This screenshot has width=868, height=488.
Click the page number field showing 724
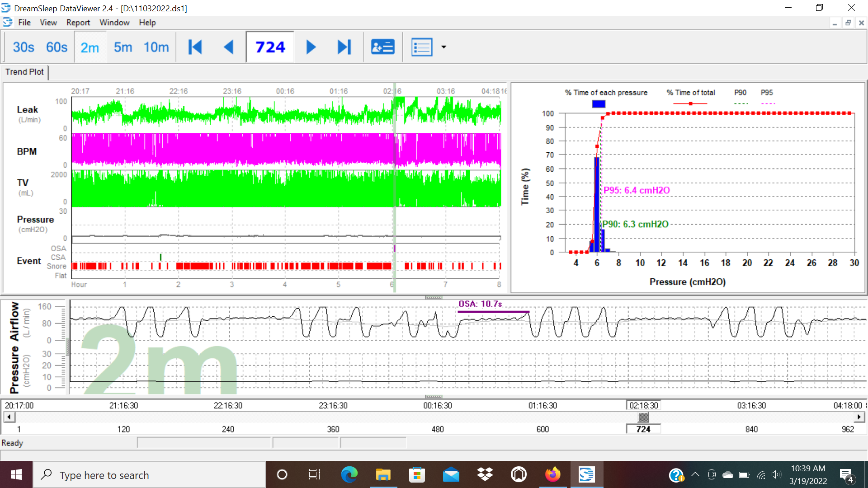pos(270,47)
